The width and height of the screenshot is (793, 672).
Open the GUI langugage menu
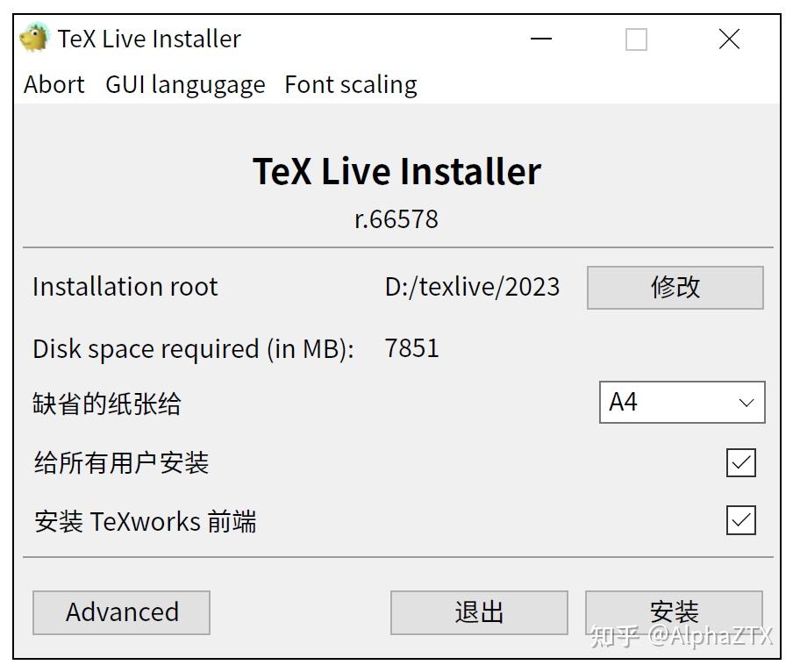point(185,84)
